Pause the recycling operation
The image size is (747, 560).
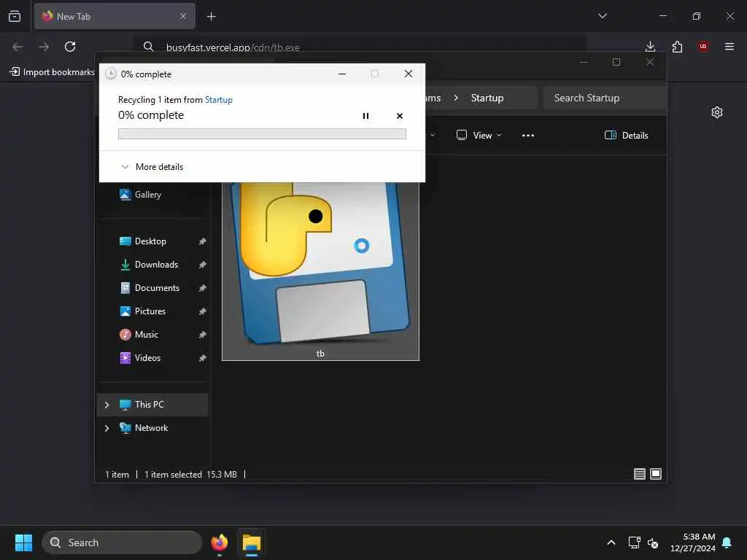pyautogui.click(x=365, y=116)
